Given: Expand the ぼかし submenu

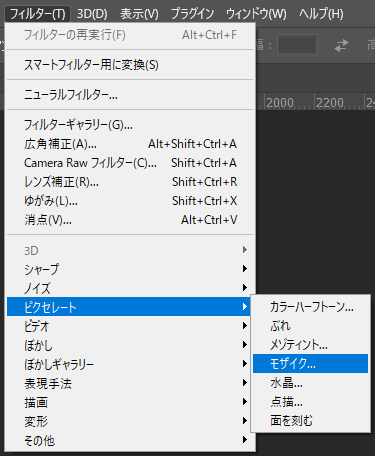Looking at the screenshot, I should pos(129,345).
